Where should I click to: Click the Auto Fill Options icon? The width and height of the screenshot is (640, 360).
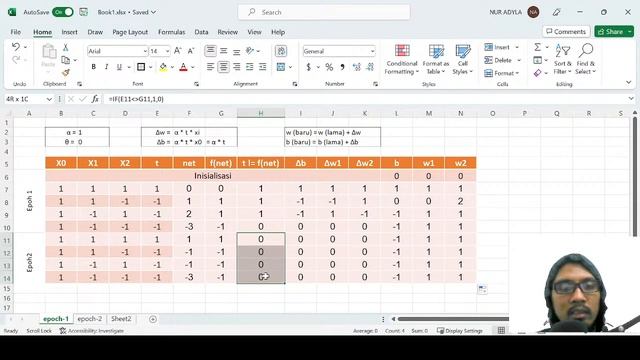(482, 289)
